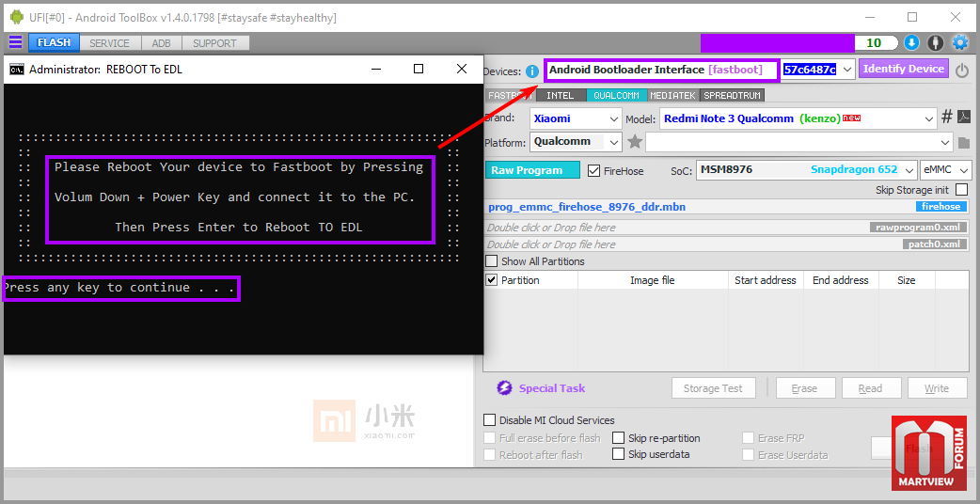Expand the device serial dropdown 57c6487c

click(x=847, y=70)
